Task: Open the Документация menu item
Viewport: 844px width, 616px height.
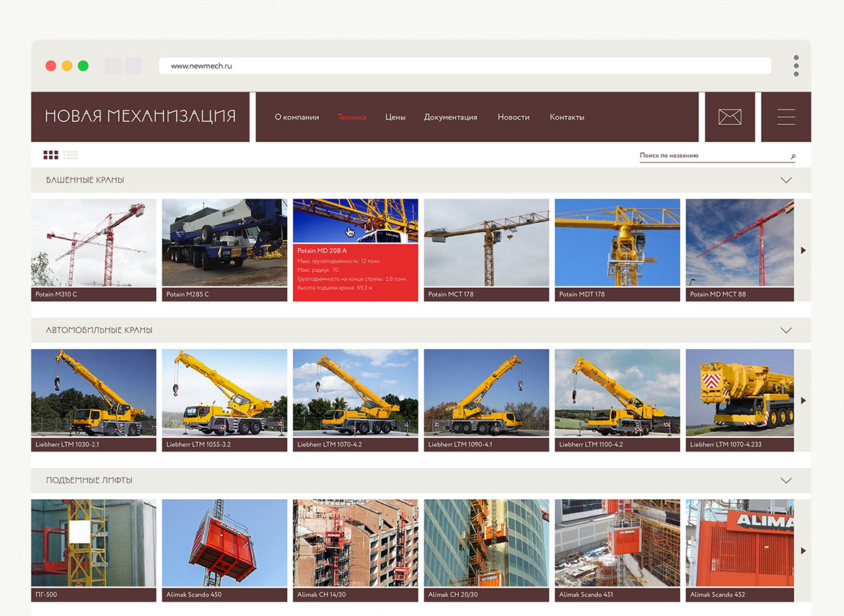Action: [451, 117]
